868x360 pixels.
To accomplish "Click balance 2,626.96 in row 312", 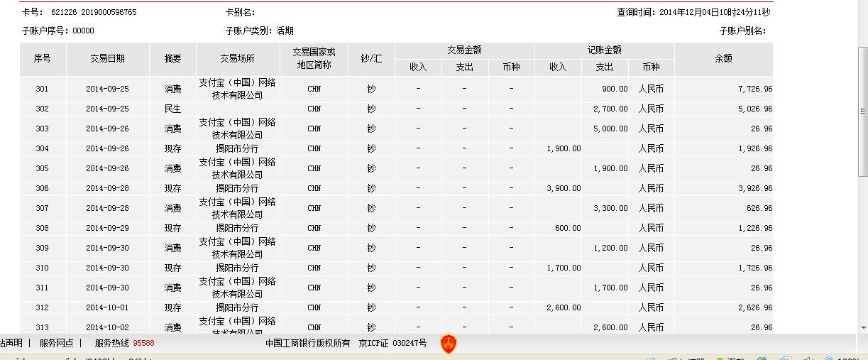I will [x=755, y=308].
